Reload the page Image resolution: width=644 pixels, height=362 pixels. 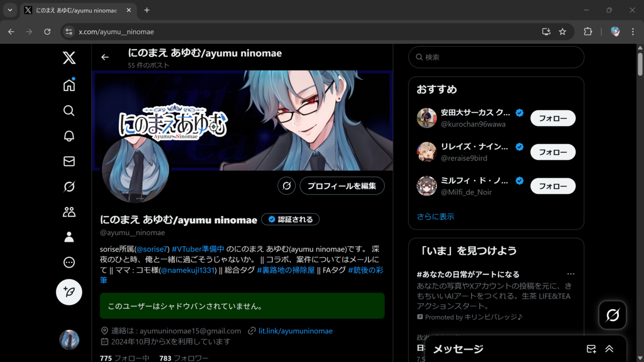coord(47,32)
